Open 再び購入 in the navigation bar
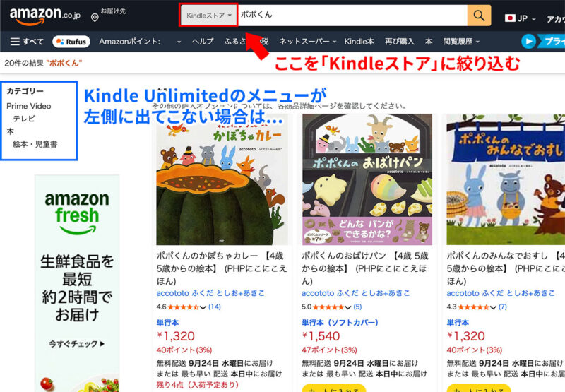The image size is (565, 392). (399, 42)
